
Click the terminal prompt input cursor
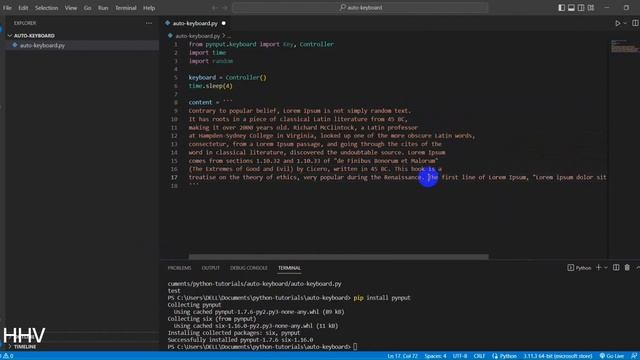(355, 347)
